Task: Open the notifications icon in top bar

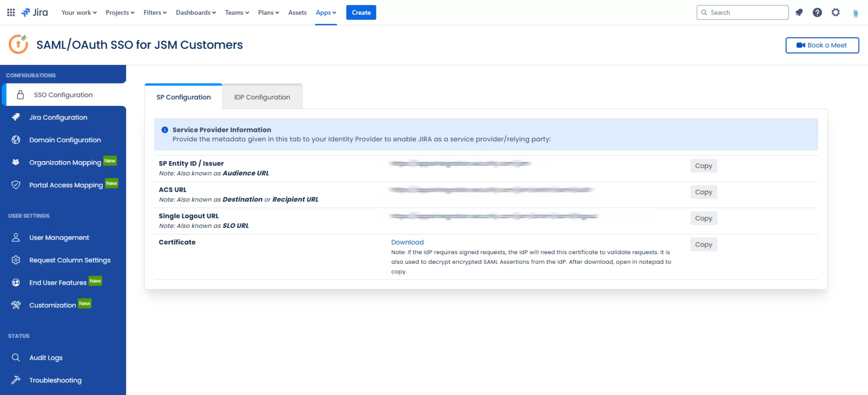Action: coord(799,13)
